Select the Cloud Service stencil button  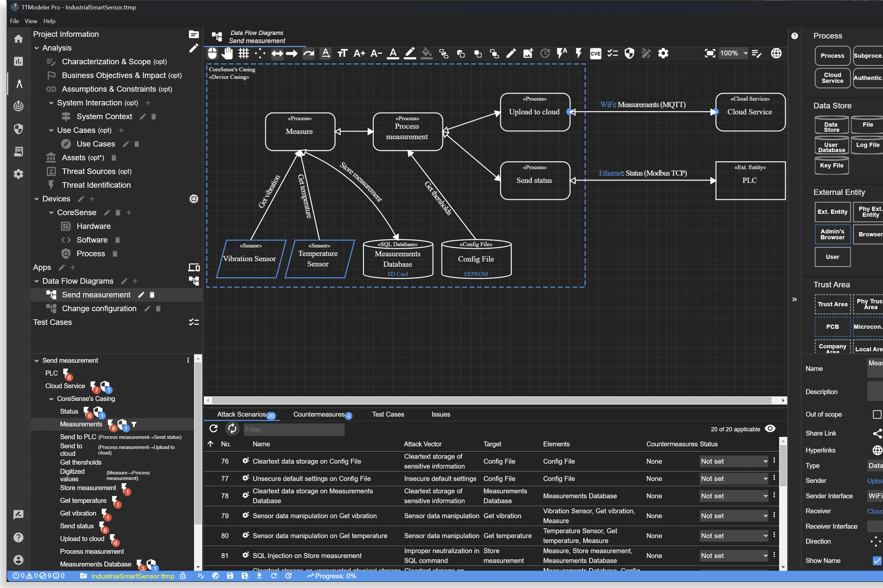832,78
